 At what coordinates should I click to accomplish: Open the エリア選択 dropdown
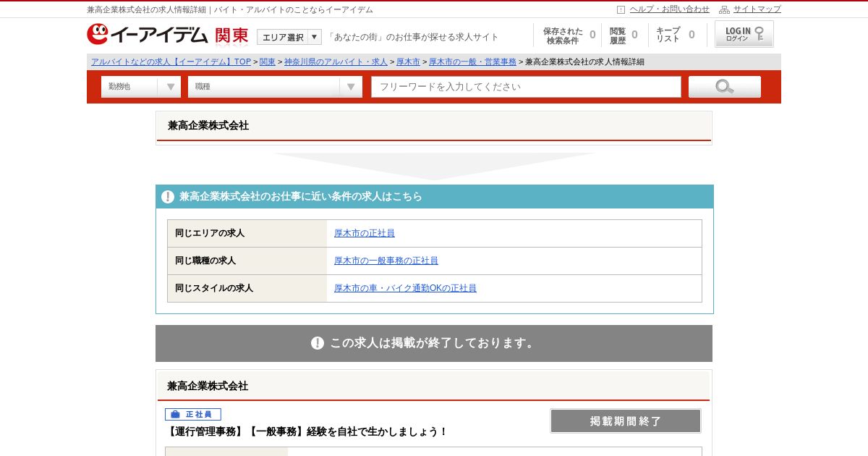tap(289, 37)
